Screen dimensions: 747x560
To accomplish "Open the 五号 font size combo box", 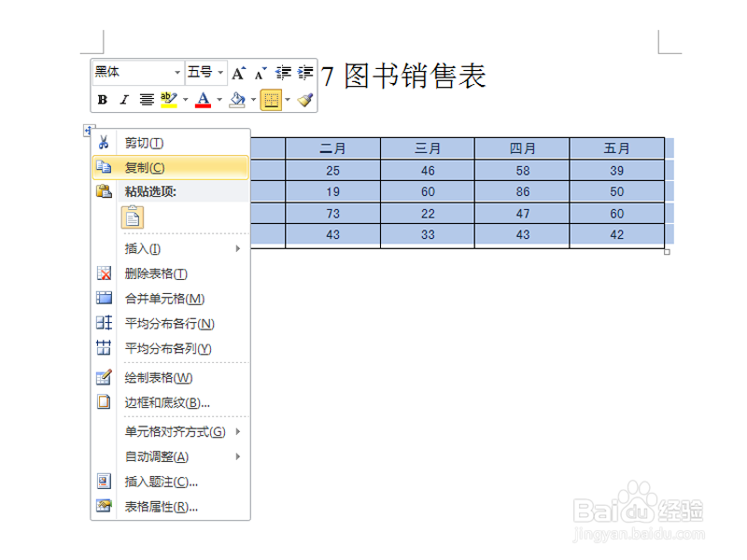I will click(205, 73).
